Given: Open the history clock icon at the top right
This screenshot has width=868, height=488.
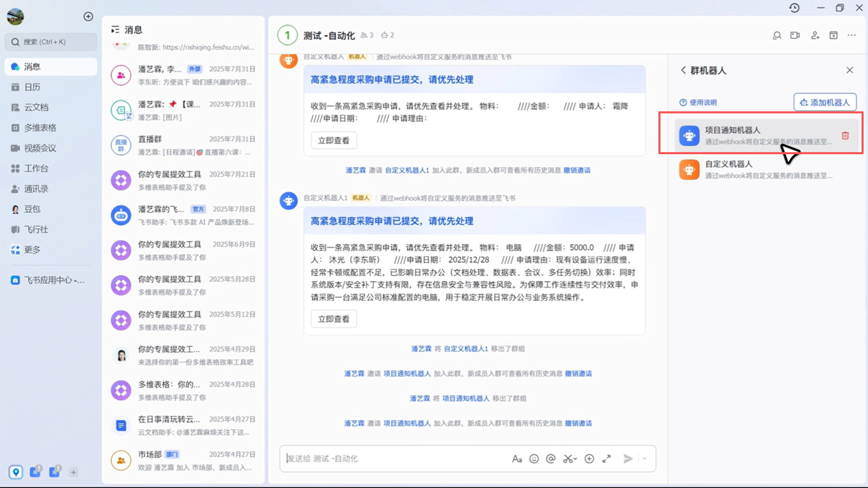Looking at the screenshot, I should 794,8.
